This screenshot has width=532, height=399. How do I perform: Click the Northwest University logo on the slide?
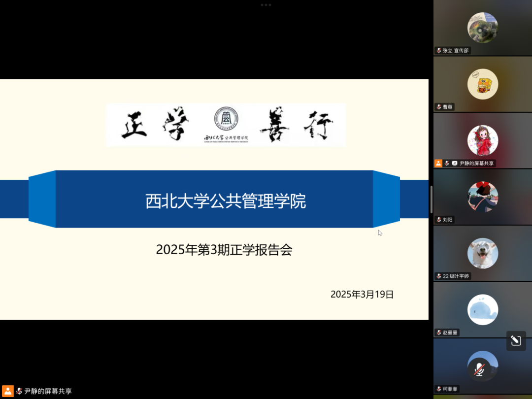[x=225, y=120]
